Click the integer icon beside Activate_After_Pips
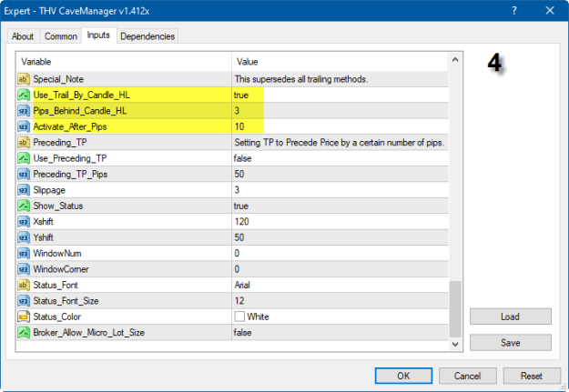The width and height of the screenshot is (569, 392). [x=24, y=126]
